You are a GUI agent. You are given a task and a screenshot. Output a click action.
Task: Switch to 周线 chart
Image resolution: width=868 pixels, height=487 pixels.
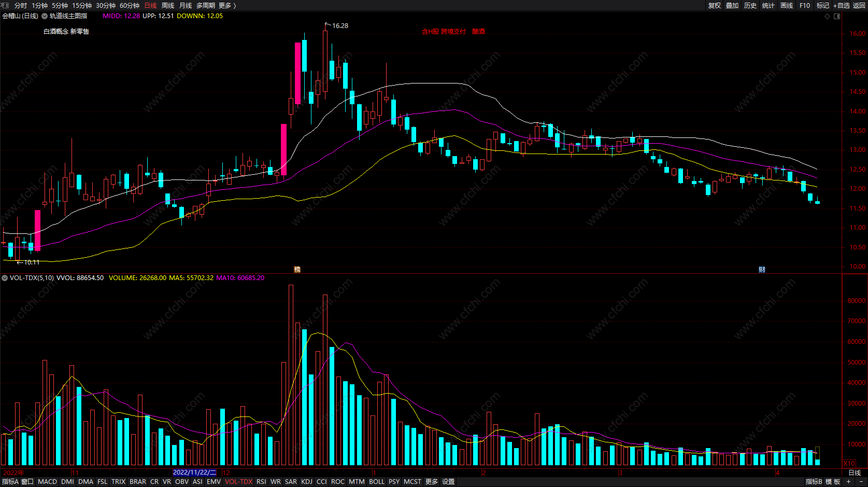(168, 5)
